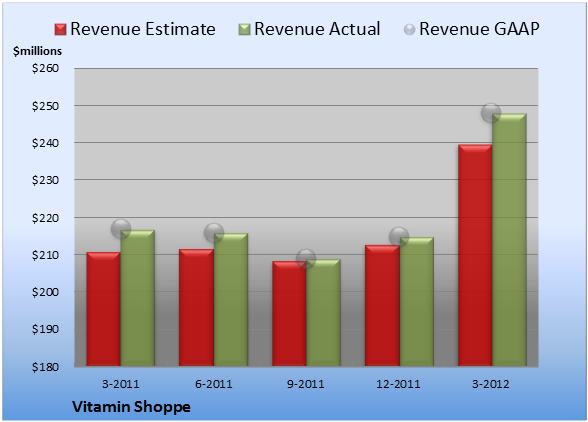
Task: Click the red Revenue Estimate legend swatch
Action: (60, 30)
